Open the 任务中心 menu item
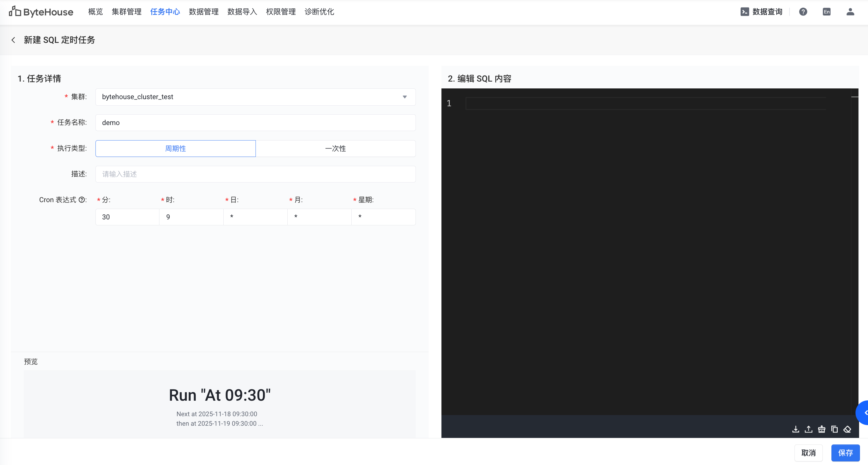The height and width of the screenshot is (465, 868). 165,12
